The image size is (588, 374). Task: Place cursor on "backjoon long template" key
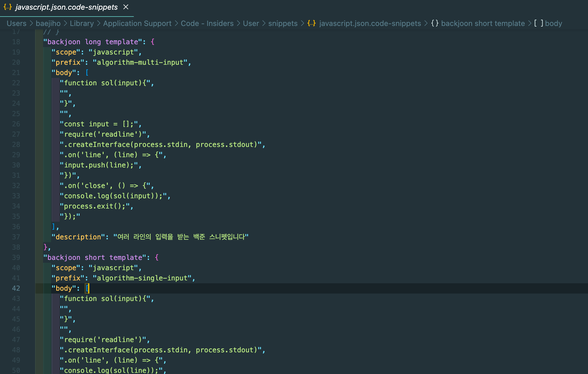point(93,42)
